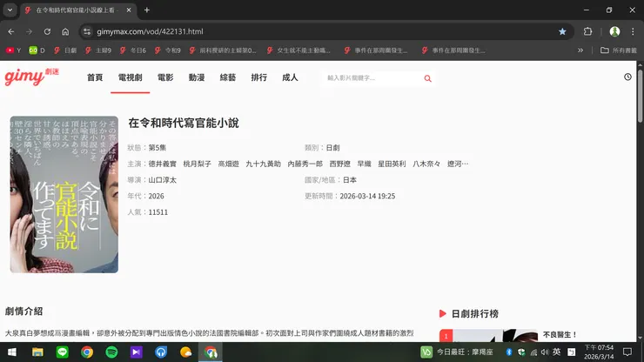Image resolution: width=644 pixels, height=362 pixels.
Task: Click the drama poster thumbnail
Action: pyautogui.click(x=64, y=194)
